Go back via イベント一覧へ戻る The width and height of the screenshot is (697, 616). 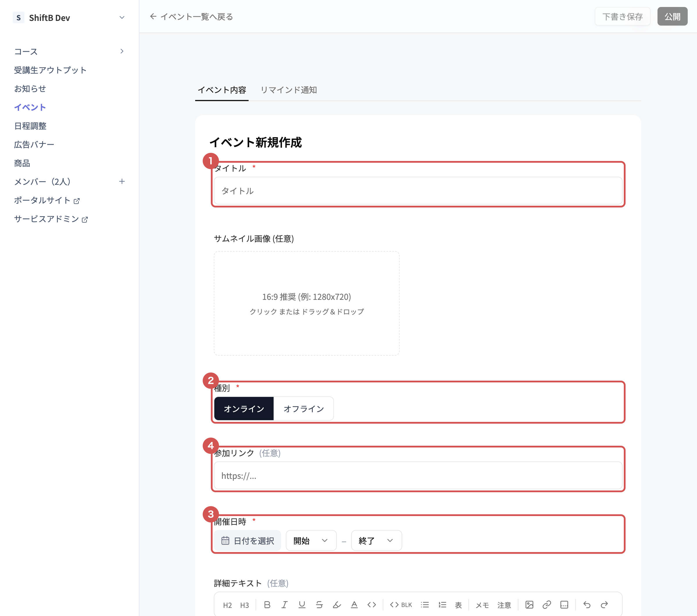[191, 17]
